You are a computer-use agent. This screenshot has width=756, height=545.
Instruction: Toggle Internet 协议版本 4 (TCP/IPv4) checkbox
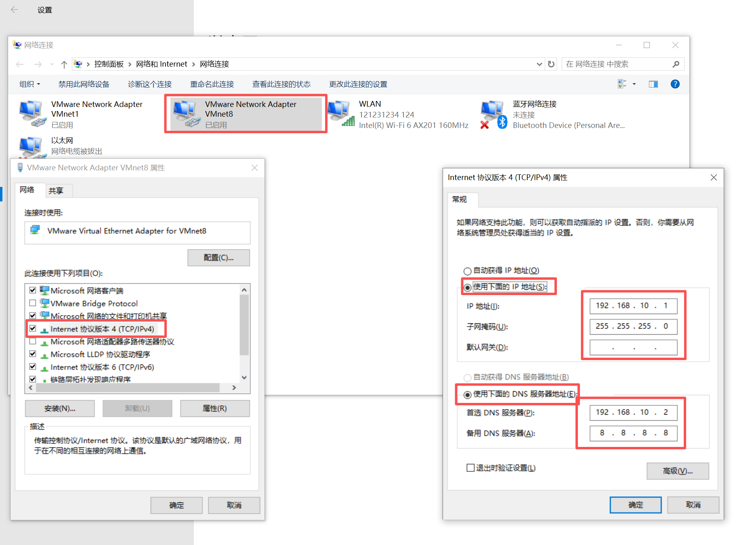click(x=33, y=328)
